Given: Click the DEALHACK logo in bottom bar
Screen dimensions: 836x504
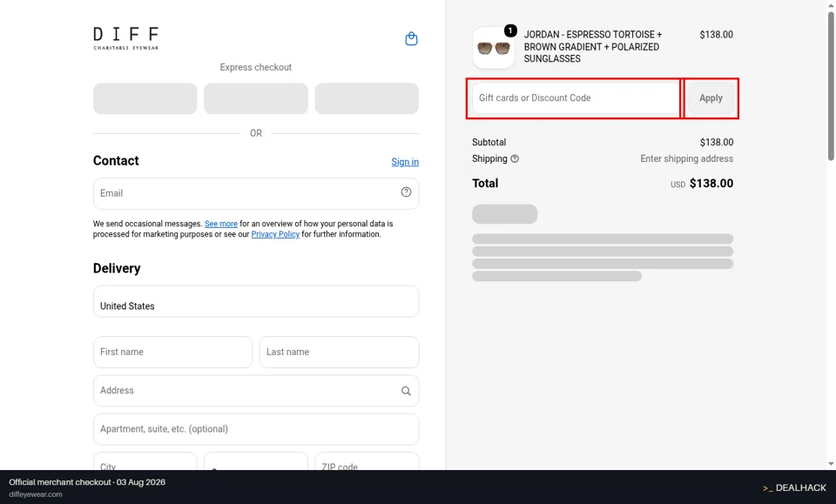Looking at the screenshot, I should [794, 487].
